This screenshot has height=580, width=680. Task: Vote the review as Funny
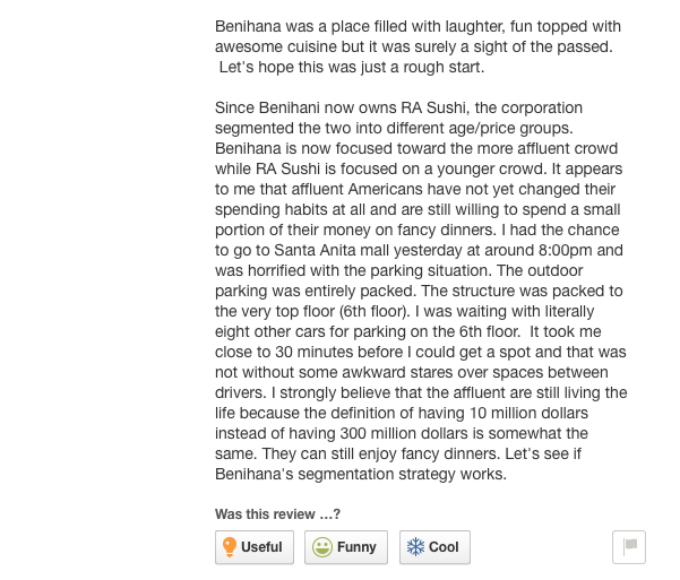click(x=346, y=547)
